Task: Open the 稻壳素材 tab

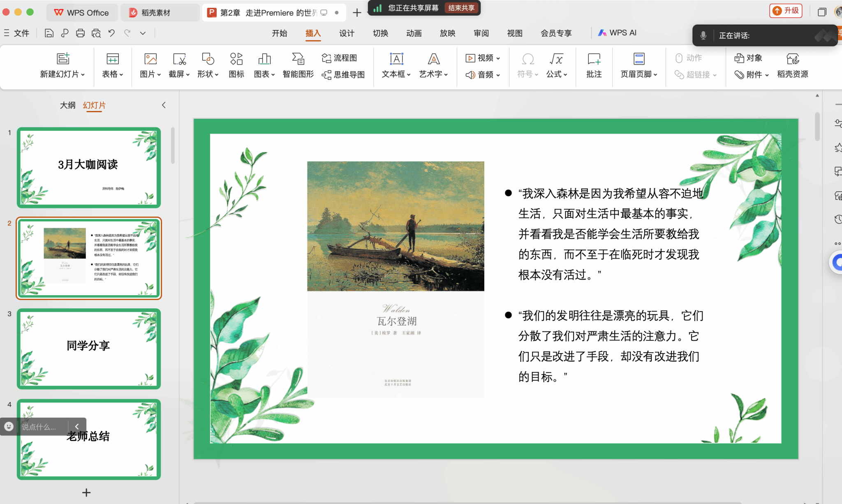Action: (x=160, y=13)
